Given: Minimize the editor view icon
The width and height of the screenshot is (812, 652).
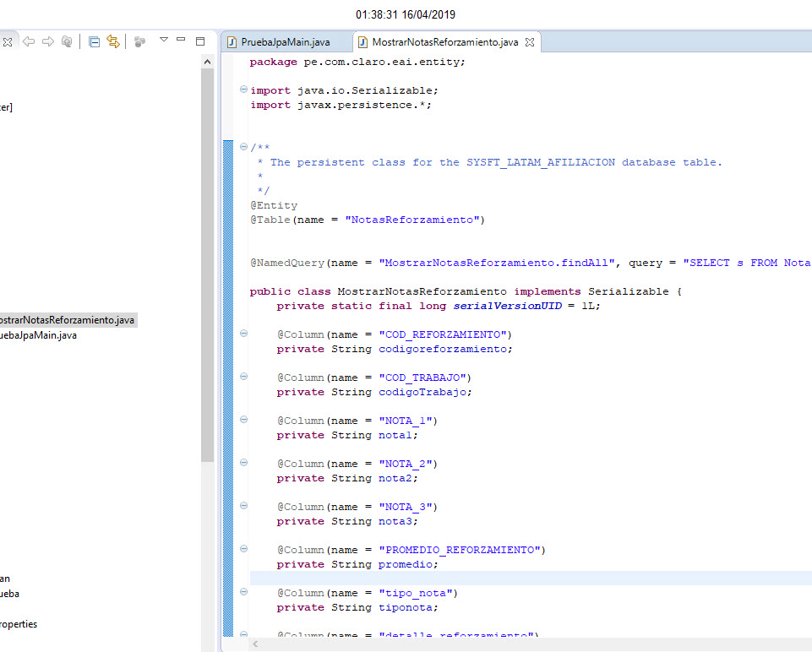Looking at the screenshot, I should click(178, 41).
